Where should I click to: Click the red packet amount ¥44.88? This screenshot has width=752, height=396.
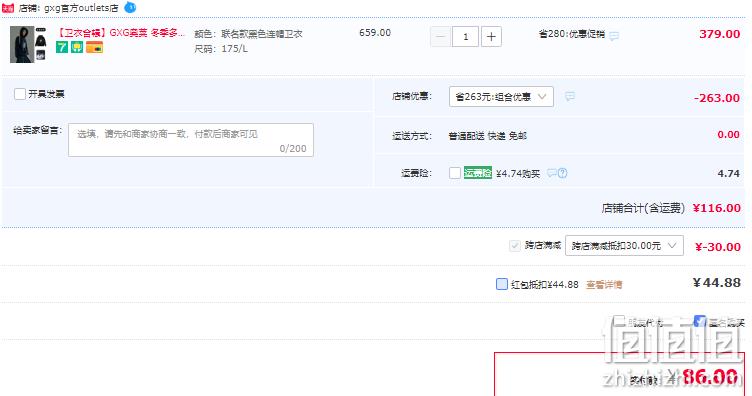tap(717, 283)
